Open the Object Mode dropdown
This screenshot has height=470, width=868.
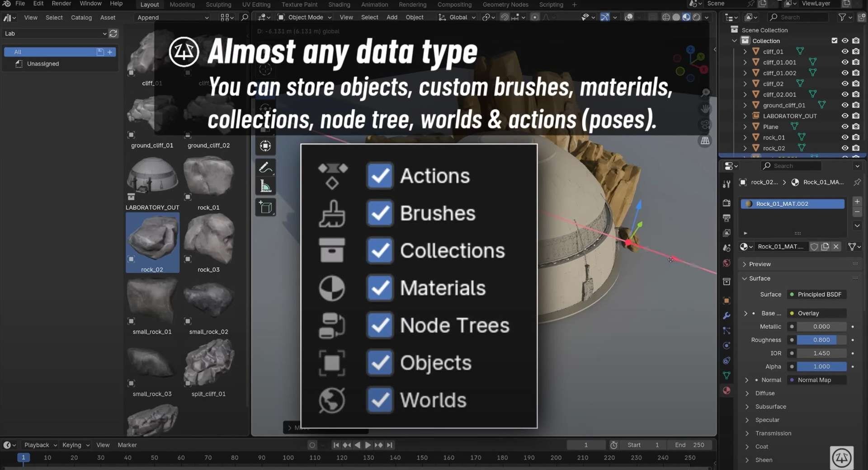click(305, 17)
